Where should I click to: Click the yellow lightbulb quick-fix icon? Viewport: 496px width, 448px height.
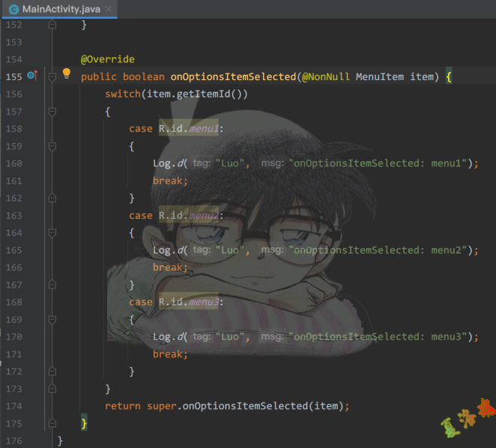(x=66, y=74)
